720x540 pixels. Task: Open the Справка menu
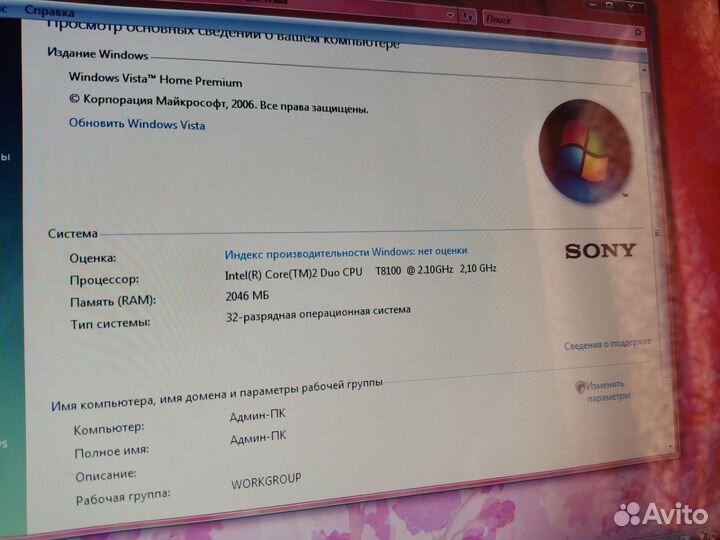(x=49, y=11)
